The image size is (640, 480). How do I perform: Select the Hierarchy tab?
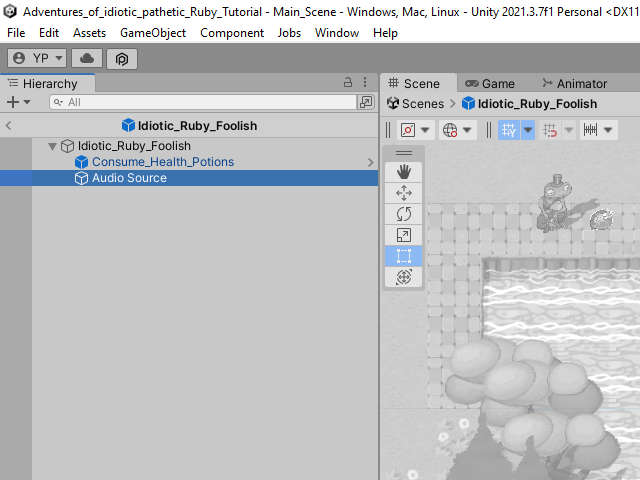point(48,83)
